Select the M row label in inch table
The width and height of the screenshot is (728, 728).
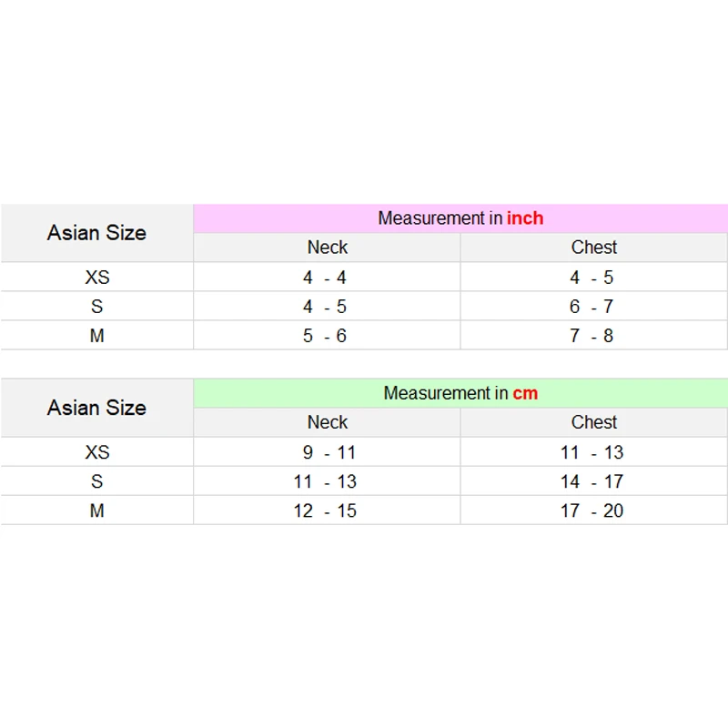(x=96, y=336)
